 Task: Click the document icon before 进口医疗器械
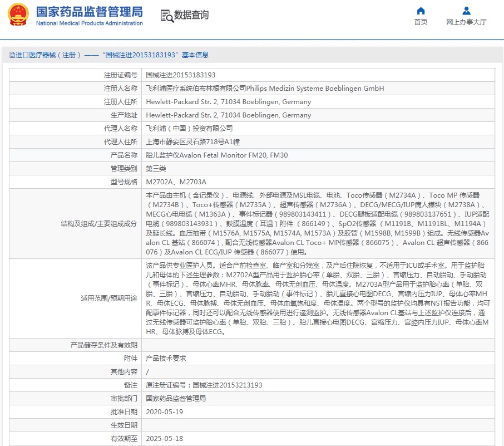[x=12, y=55]
